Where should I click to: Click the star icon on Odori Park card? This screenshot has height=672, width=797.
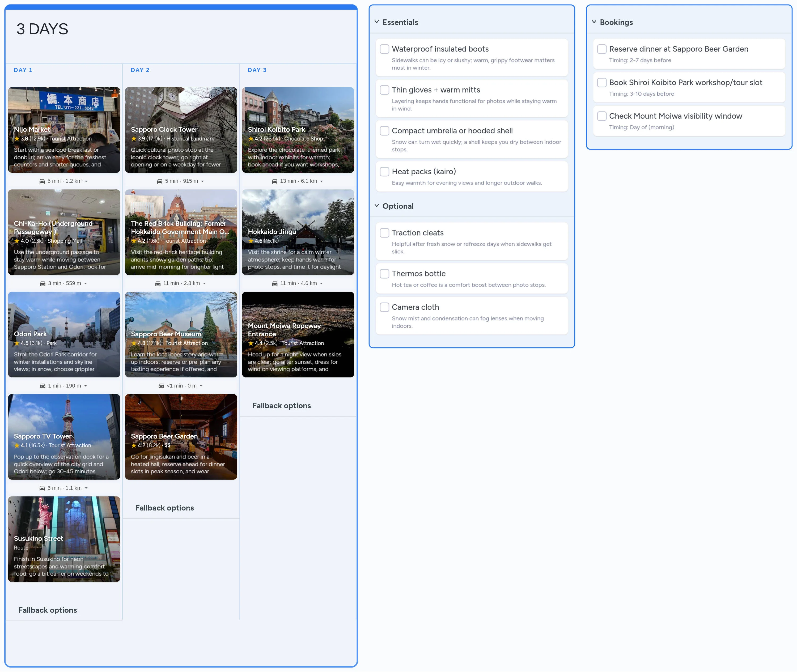[17, 343]
